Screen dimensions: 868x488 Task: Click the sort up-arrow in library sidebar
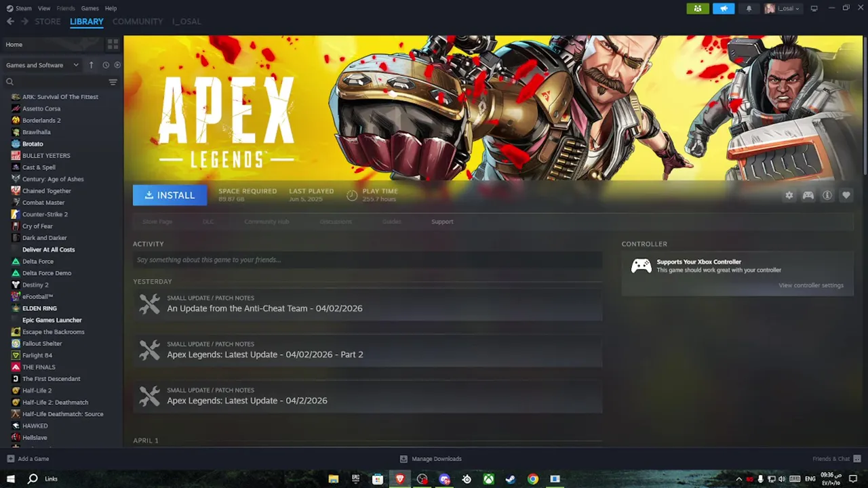pos(92,65)
